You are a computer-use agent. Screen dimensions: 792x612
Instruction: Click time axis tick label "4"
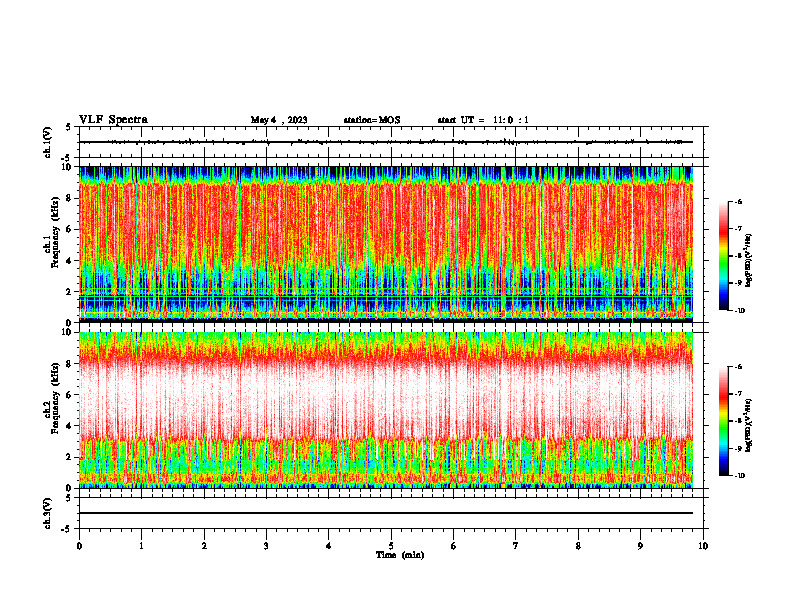(329, 546)
